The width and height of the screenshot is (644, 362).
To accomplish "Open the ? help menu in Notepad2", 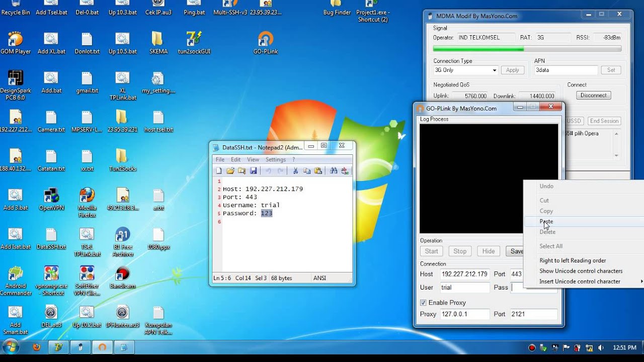I will click(293, 159).
